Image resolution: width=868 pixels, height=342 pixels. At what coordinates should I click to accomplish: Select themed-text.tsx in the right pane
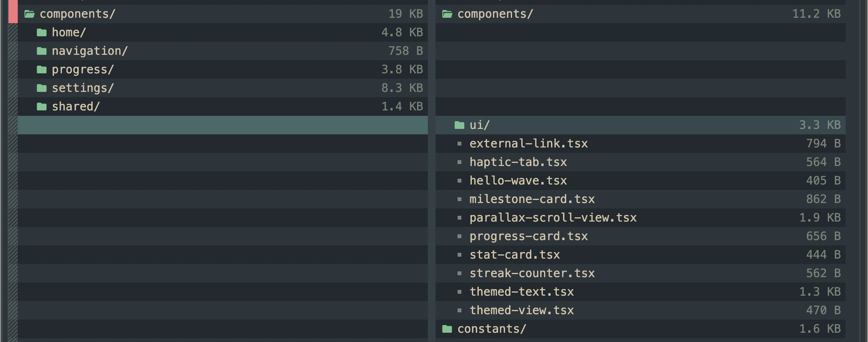pos(522,292)
